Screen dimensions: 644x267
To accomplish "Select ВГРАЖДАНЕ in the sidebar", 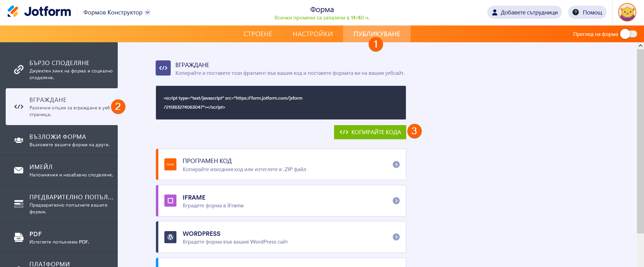I will coord(62,107).
